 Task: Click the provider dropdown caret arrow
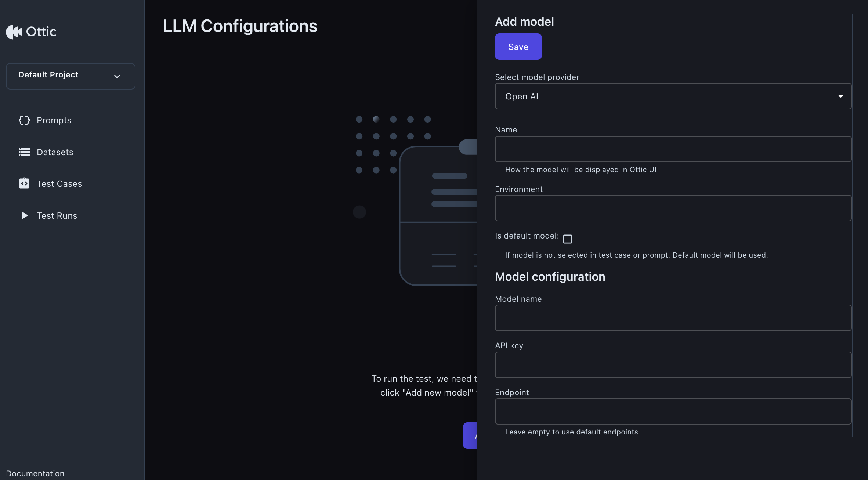pos(840,97)
